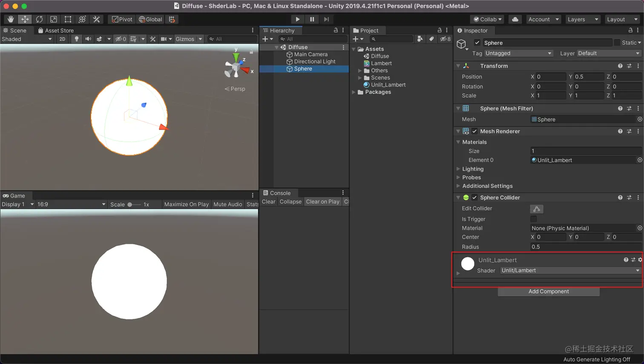The height and width of the screenshot is (364, 644).
Task: Open object picker for the Mesh field
Action: click(x=640, y=119)
